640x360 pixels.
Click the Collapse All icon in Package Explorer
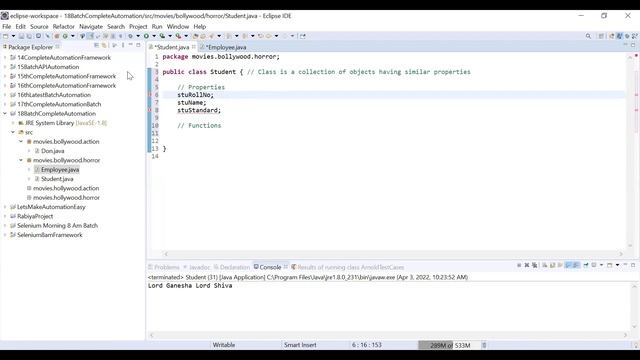pos(96,45)
